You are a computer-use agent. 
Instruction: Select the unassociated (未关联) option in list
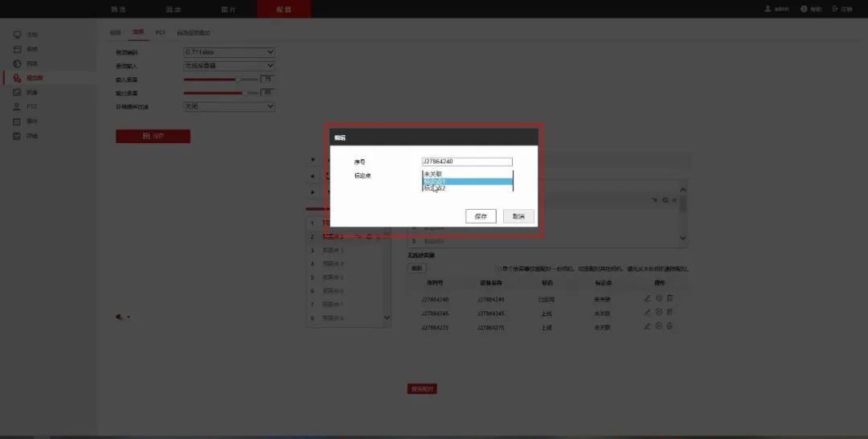466,174
